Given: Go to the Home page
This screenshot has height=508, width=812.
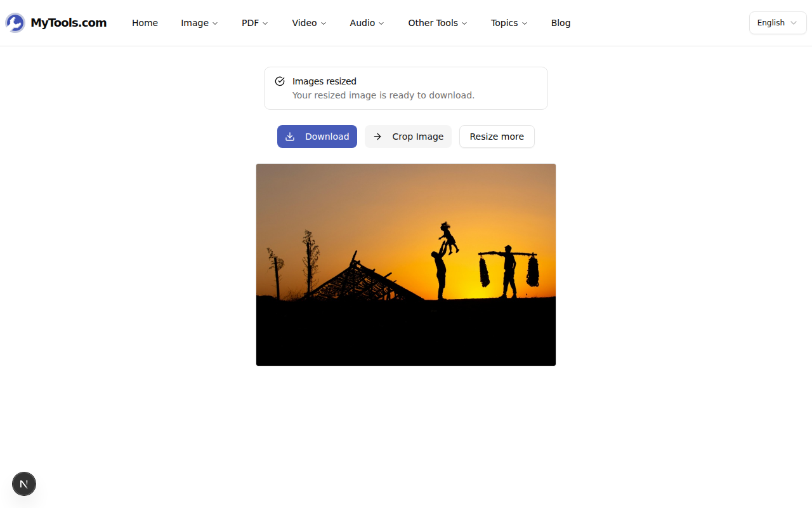Looking at the screenshot, I should (145, 23).
